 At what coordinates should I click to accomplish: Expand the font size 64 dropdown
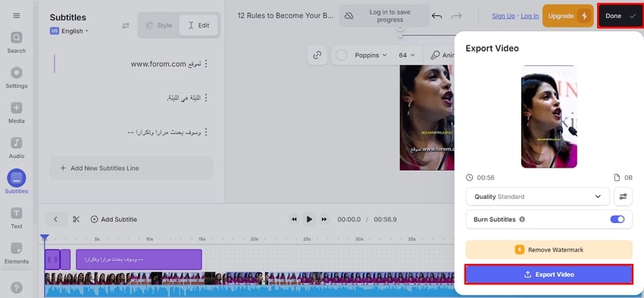pyautogui.click(x=407, y=55)
